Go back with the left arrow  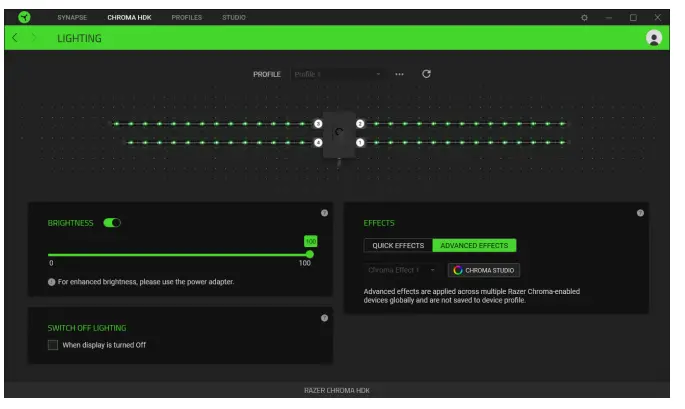tap(15, 38)
